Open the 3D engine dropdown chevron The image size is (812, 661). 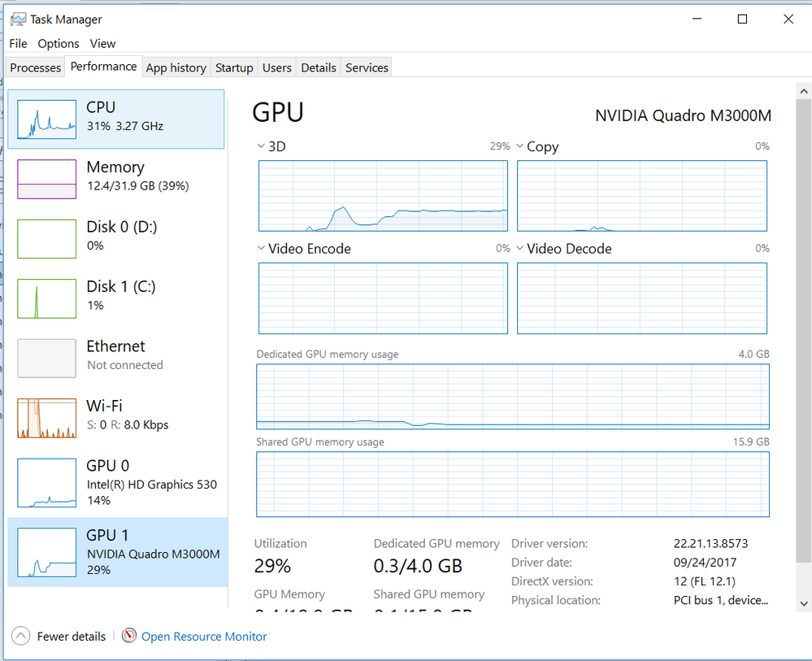[261, 146]
